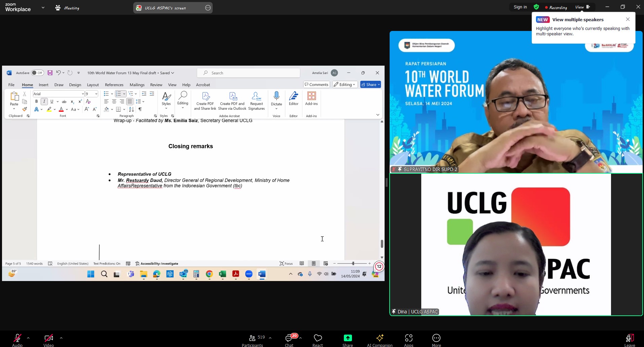
Task: Open the Editing mode dropdown
Action: [345, 84]
